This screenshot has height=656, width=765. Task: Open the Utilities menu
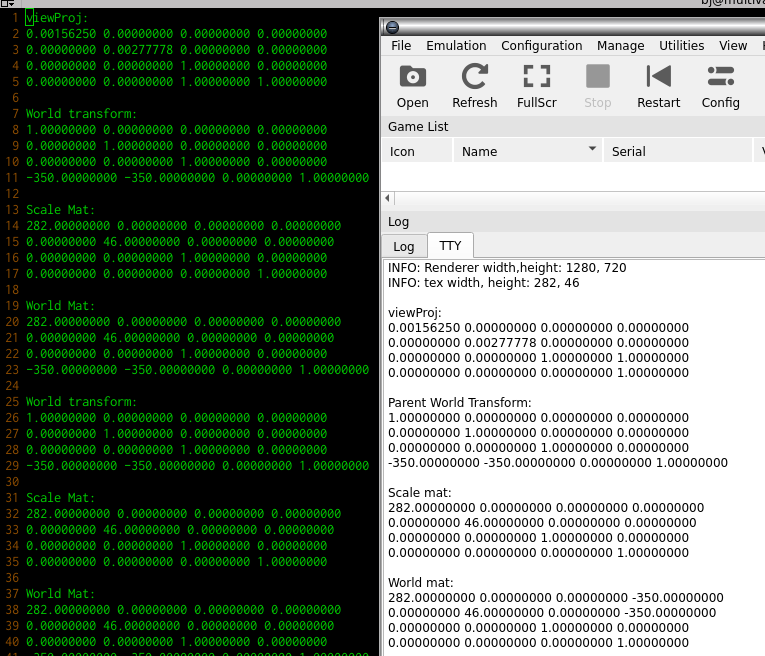point(681,46)
